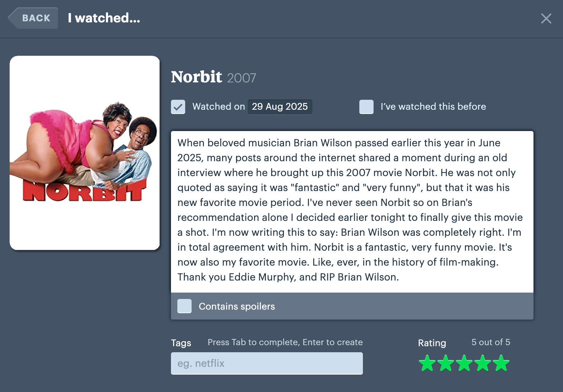Click the Rating label
The width and height of the screenshot is (563, 392).
[432, 343]
